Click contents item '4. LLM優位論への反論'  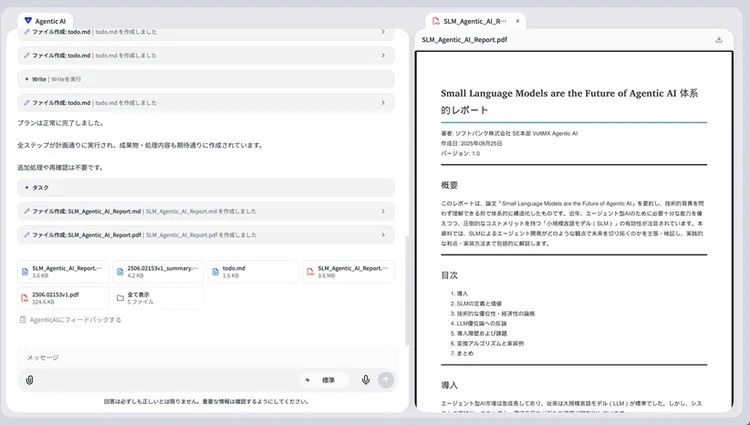[x=479, y=324]
